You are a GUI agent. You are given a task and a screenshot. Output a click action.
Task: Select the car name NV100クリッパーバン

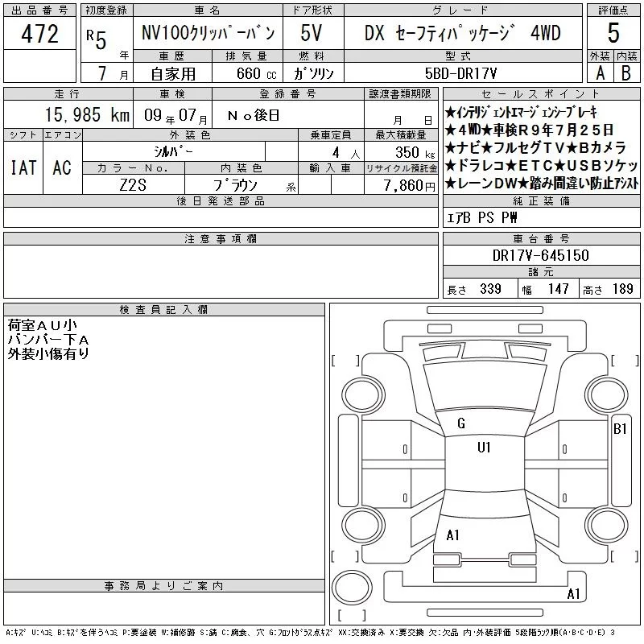(x=208, y=33)
